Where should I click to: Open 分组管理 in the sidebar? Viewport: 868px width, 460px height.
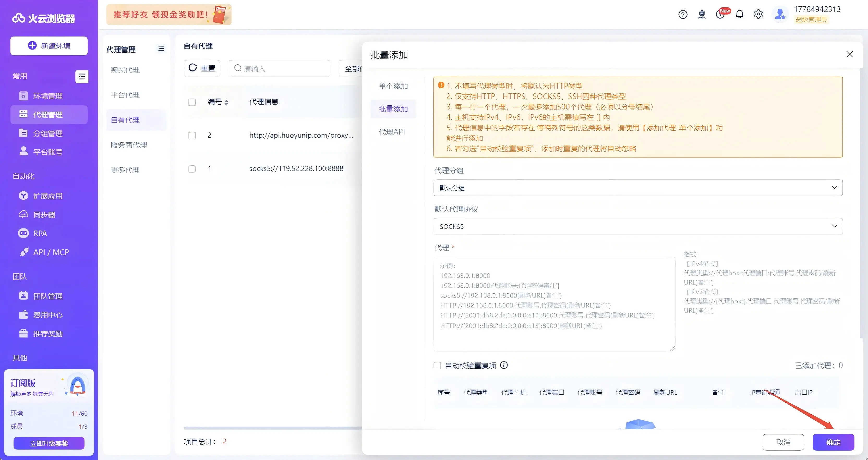49,134
